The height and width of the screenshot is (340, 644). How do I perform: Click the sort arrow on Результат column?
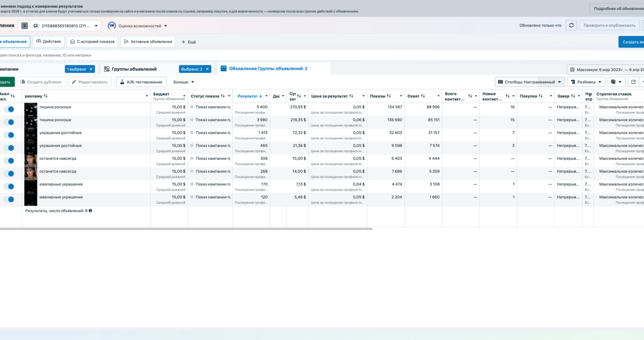click(260, 96)
